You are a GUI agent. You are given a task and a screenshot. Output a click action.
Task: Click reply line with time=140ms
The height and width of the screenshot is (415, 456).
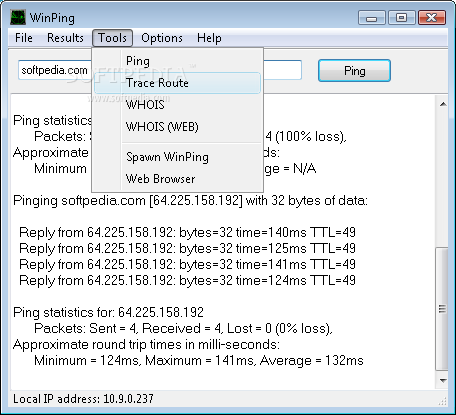[x=187, y=232]
